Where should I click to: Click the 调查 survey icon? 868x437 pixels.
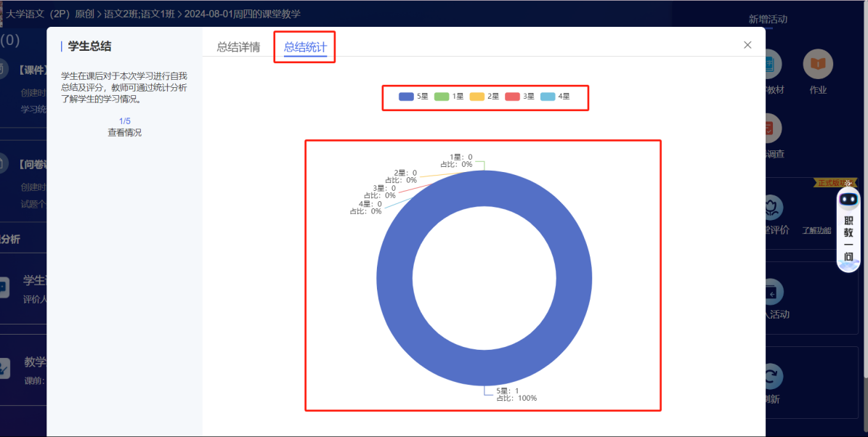coord(770,128)
